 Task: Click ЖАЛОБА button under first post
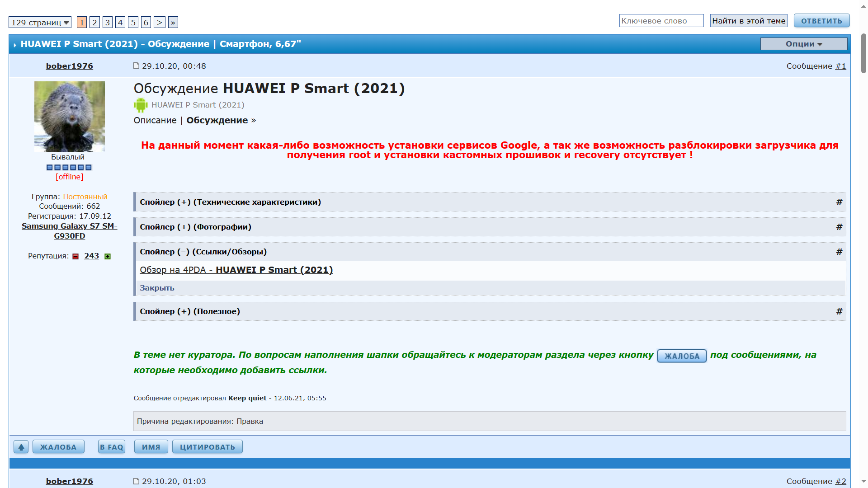coord(58,447)
